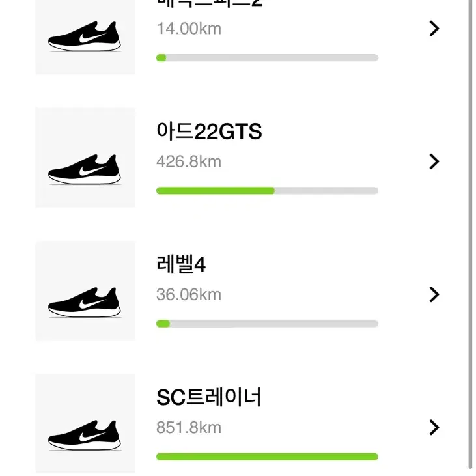
Task: Expand 아드22GTS details with chevron arrow
Action: click(434, 161)
